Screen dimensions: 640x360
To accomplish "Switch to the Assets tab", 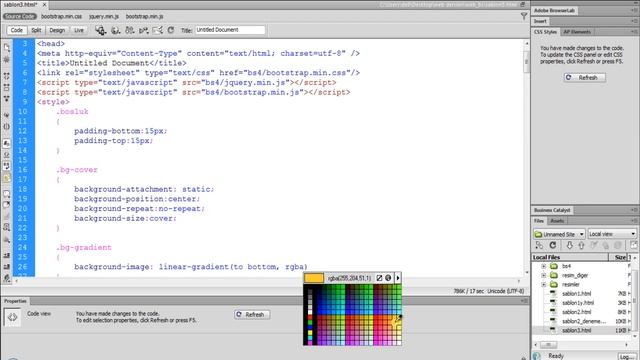I will [557, 221].
